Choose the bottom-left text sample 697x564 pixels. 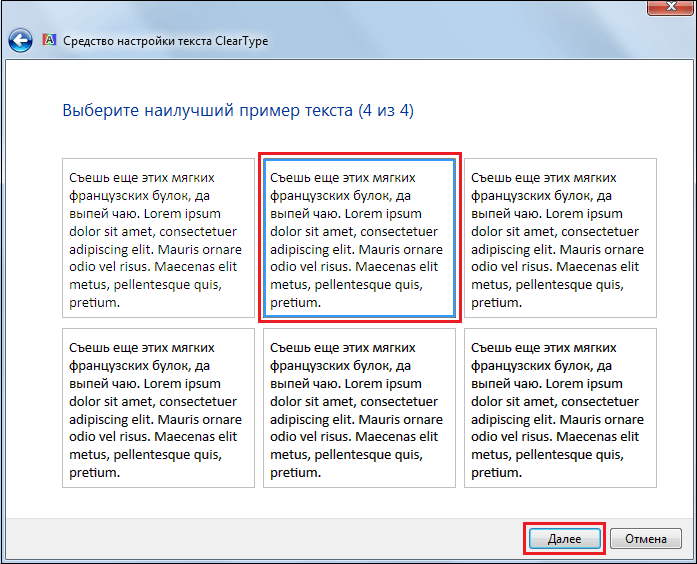pyautogui.click(x=158, y=408)
